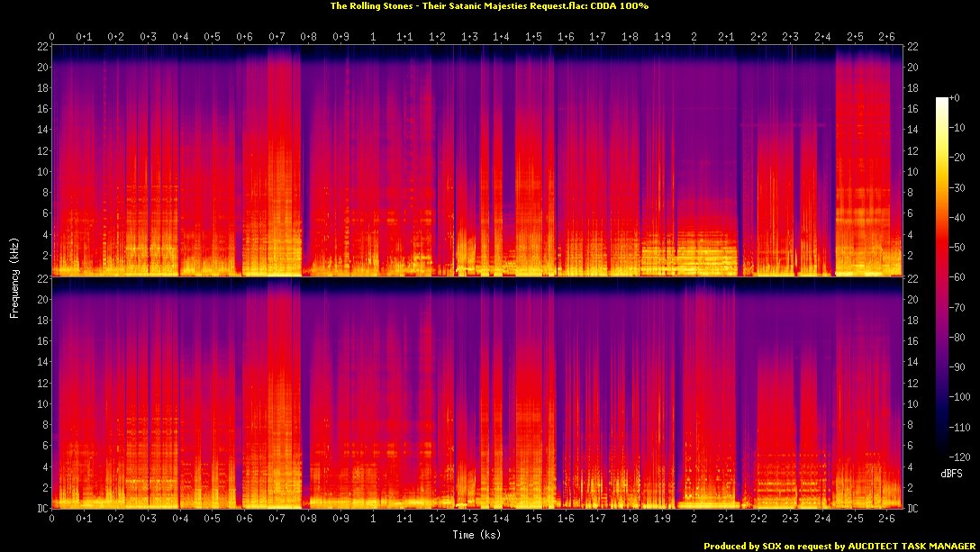Click the 0.5 tick on bottom time axis
This screenshot has height=552, width=980.
(213, 519)
